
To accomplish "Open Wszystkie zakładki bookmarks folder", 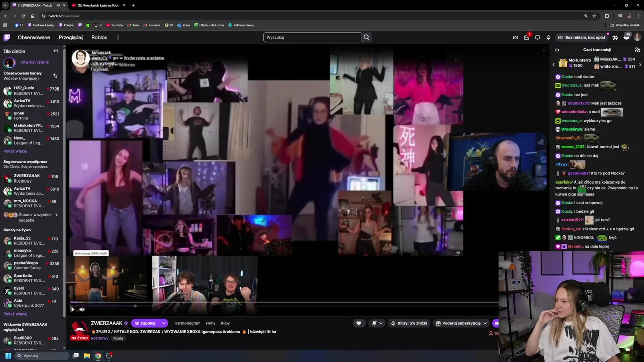I will (625, 25).
